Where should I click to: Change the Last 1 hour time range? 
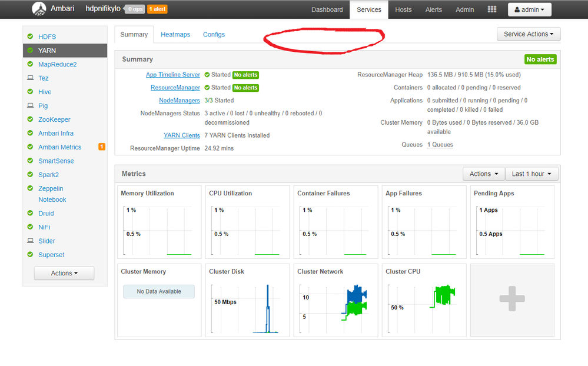[531, 174]
